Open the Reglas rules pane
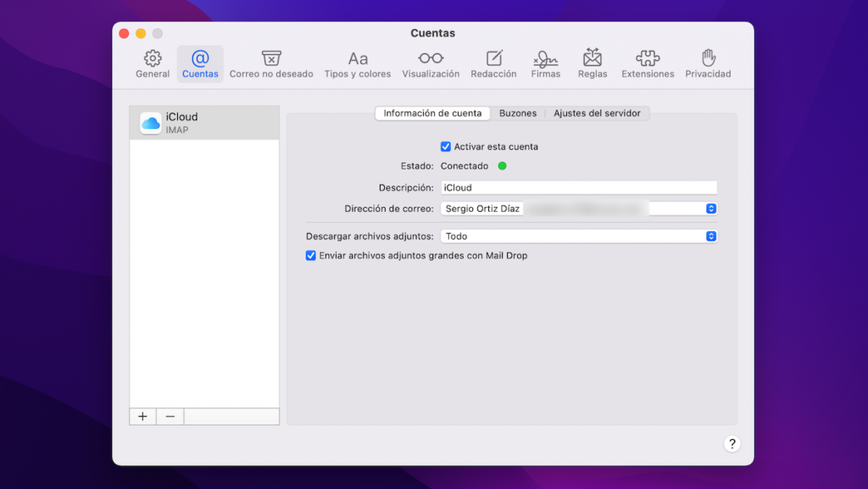The height and width of the screenshot is (489, 868). click(x=593, y=64)
